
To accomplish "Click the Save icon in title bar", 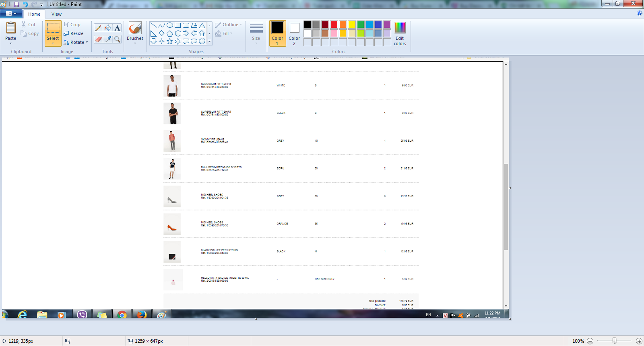I will coord(17,4).
